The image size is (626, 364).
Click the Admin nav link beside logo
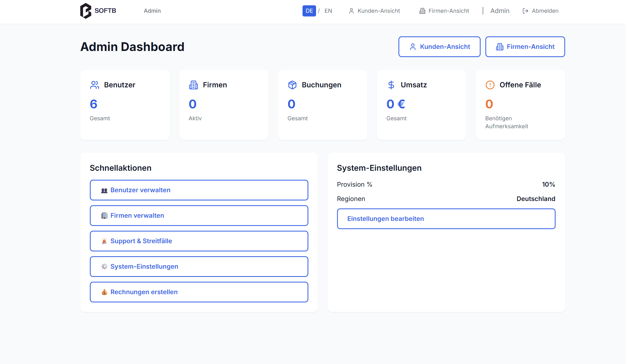click(x=152, y=11)
